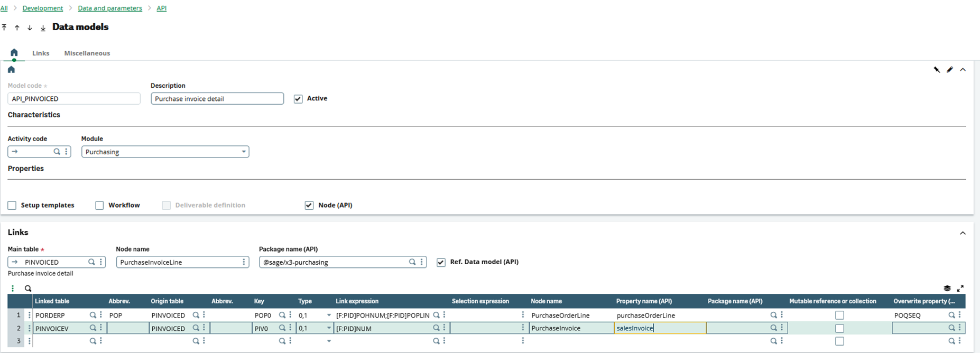Toggle the Active checkbox

pyautogui.click(x=298, y=99)
